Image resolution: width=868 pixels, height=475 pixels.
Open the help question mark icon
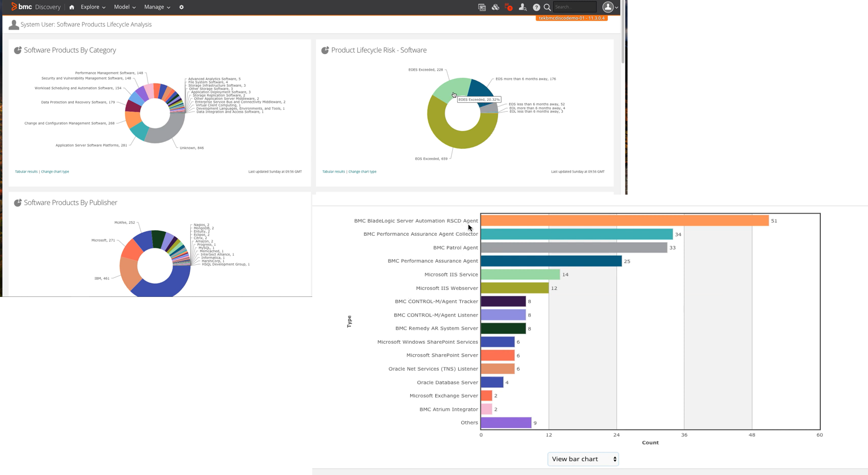[x=536, y=7]
